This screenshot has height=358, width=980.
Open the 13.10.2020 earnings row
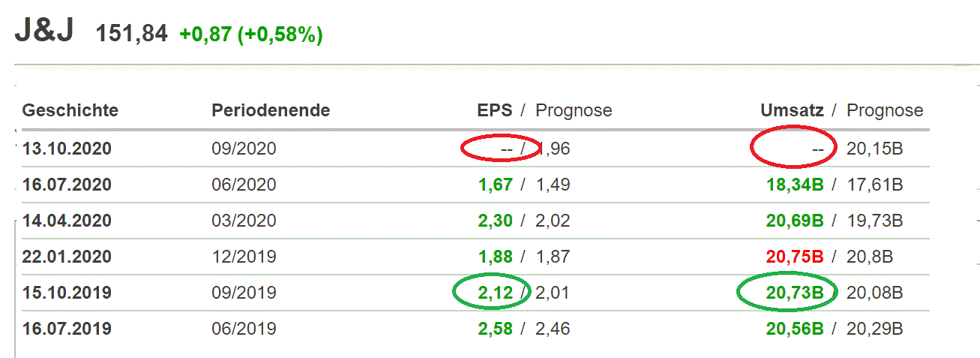click(67, 149)
